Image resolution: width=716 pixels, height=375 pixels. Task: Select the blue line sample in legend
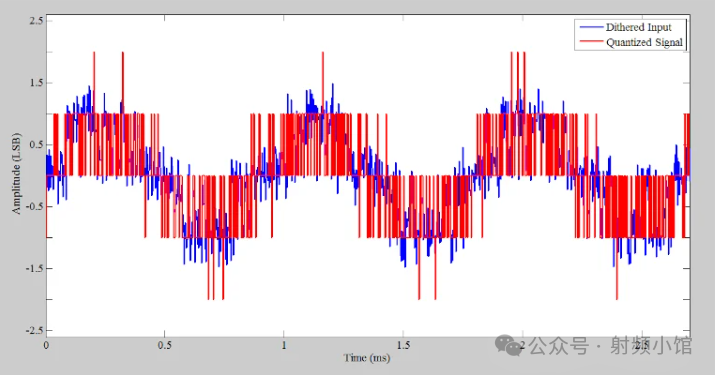[591, 27]
